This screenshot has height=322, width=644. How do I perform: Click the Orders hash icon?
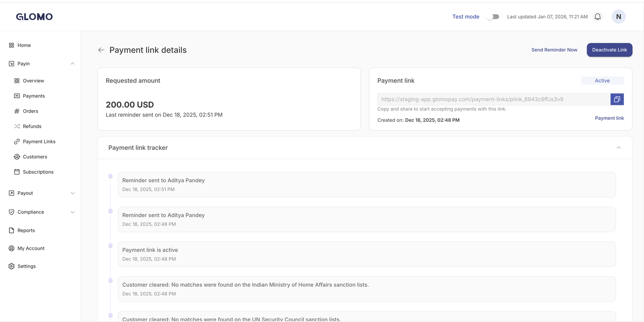point(17,111)
